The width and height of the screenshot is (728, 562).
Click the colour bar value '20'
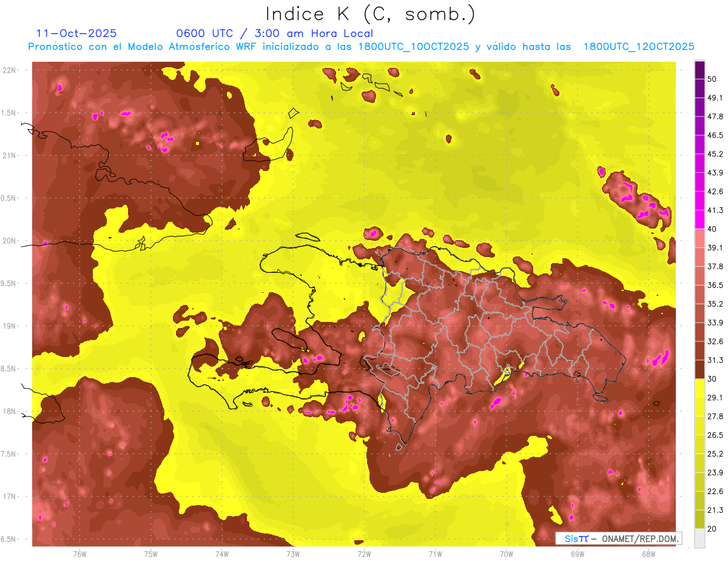(712, 529)
